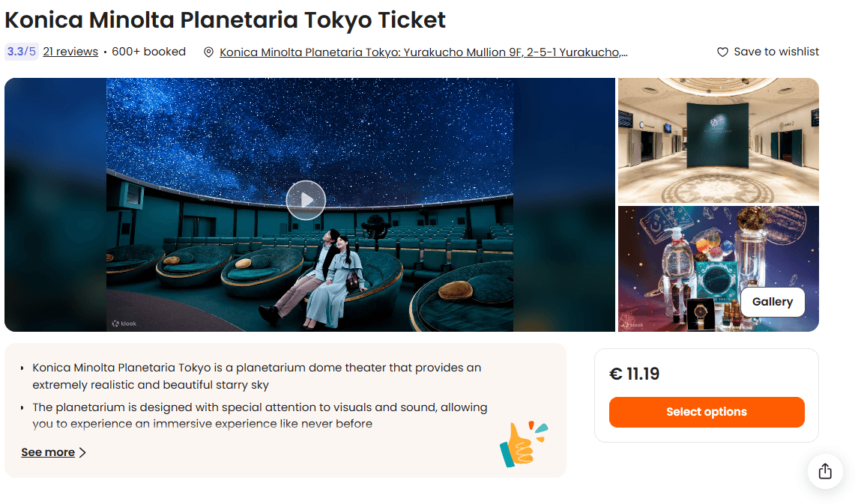Open the 21 reviews link
The height and width of the screenshot is (504, 864).
tap(70, 52)
